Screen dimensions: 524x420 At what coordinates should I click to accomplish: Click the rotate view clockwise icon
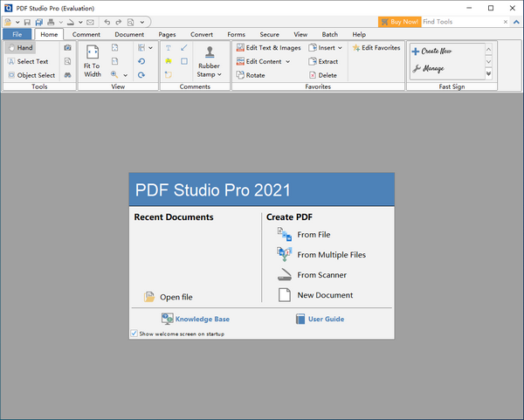pyautogui.click(x=141, y=75)
